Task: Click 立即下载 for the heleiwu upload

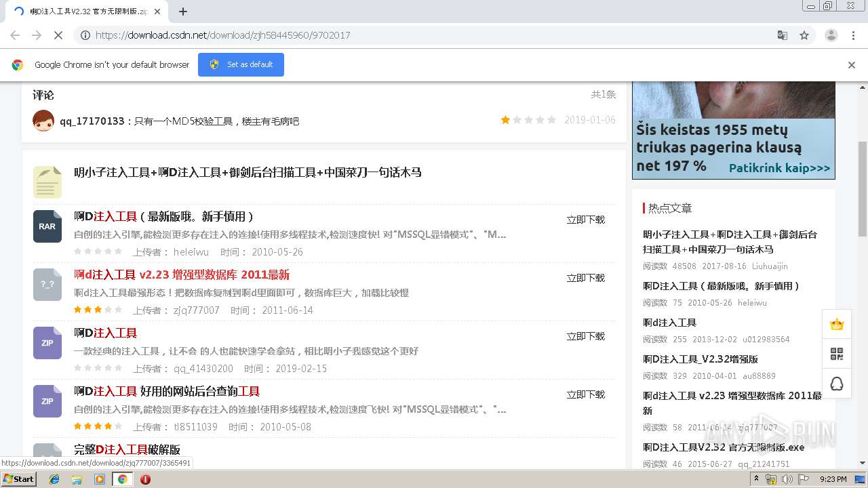Action: [586, 220]
